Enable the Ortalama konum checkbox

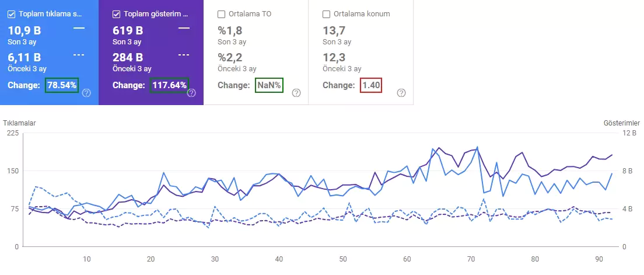327,14
